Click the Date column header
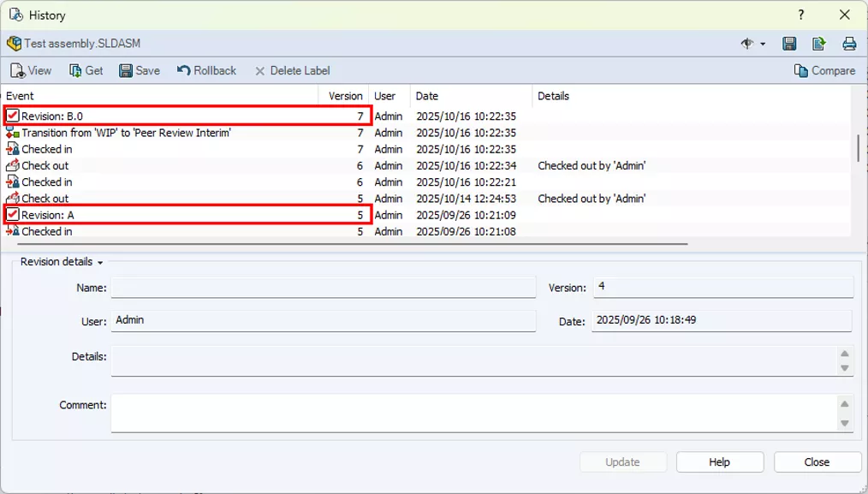This screenshot has width=868, height=494. [x=471, y=96]
